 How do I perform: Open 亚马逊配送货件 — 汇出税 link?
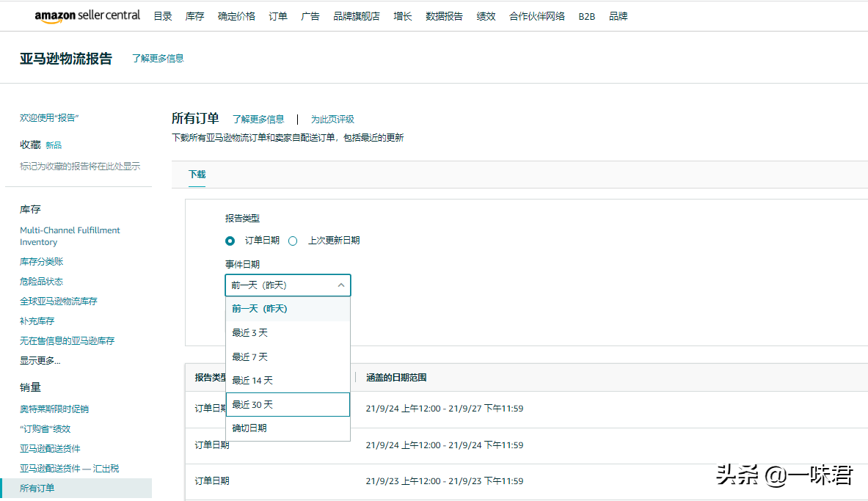tap(69, 468)
